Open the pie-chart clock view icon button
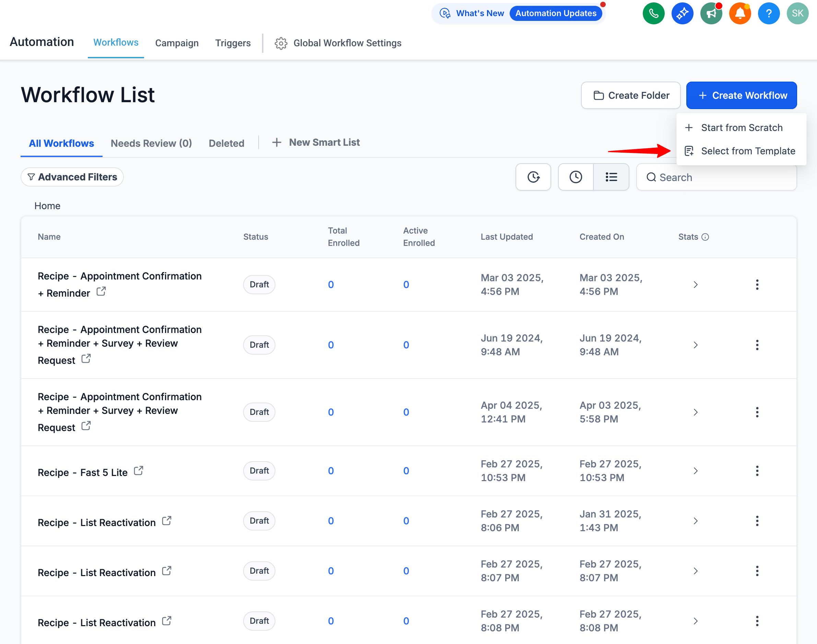This screenshot has width=817, height=644. pos(533,177)
